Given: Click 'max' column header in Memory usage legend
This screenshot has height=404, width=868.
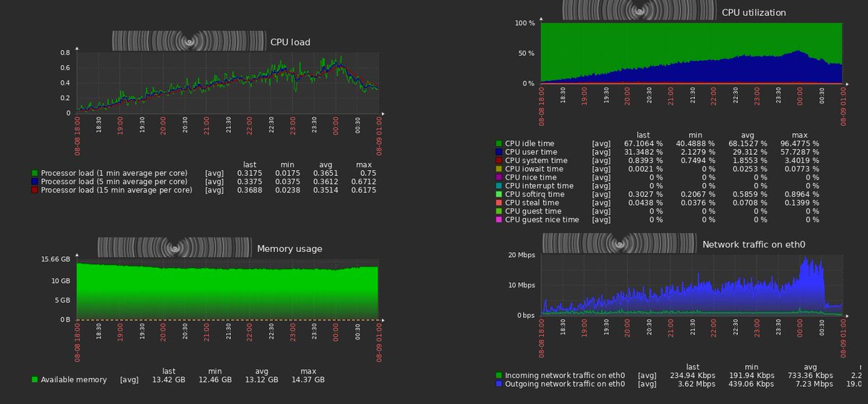Looking at the screenshot, I should coord(307,371).
